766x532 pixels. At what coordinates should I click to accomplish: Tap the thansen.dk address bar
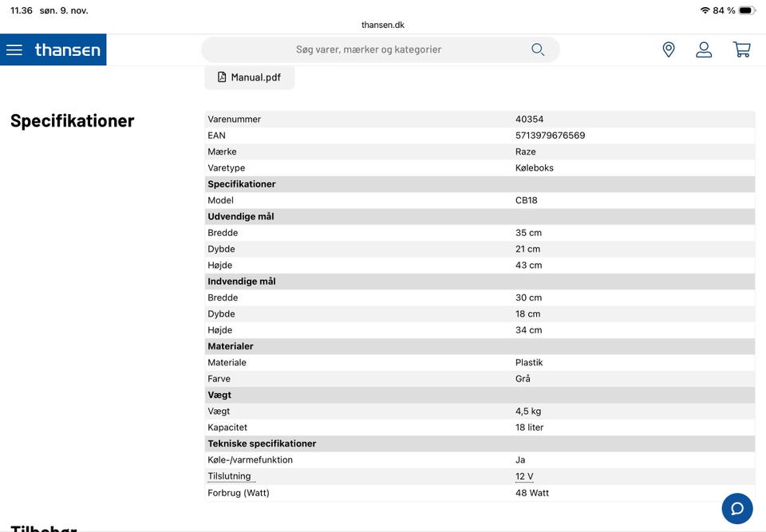coord(383,25)
